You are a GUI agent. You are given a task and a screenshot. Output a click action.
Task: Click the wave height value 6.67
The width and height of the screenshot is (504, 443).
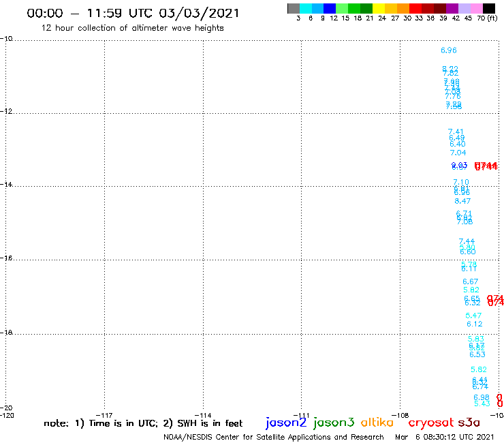pyautogui.click(x=470, y=281)
